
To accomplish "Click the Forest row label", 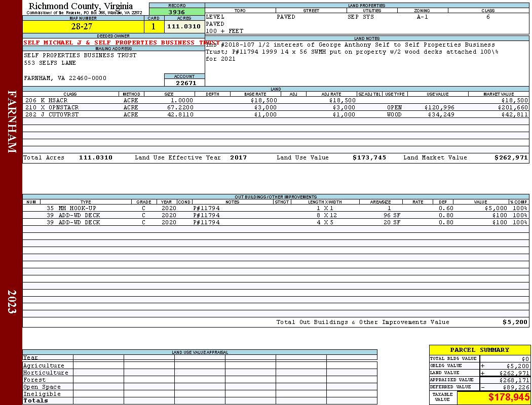I will point(34,380).
